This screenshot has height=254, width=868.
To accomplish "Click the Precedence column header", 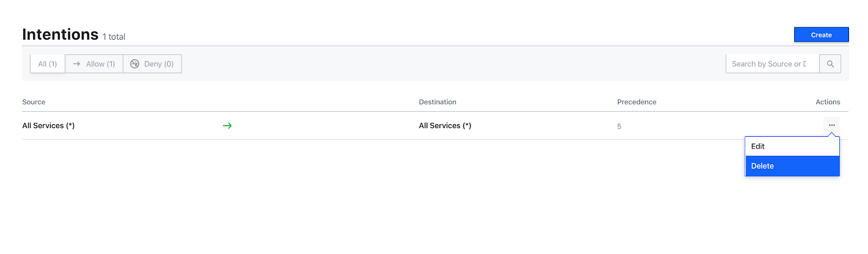I will coord(636,102).
